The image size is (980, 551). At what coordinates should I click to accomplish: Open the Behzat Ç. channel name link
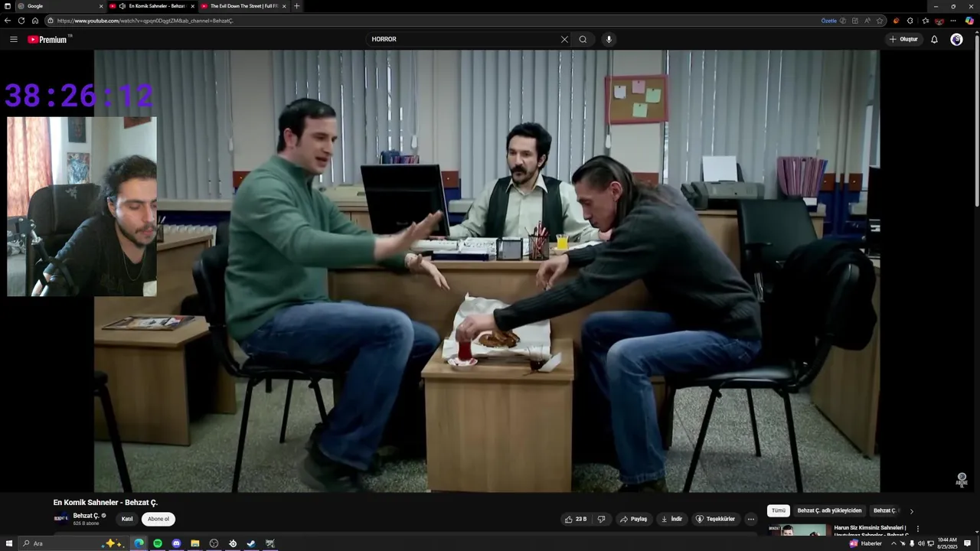(x=86, y=516)
